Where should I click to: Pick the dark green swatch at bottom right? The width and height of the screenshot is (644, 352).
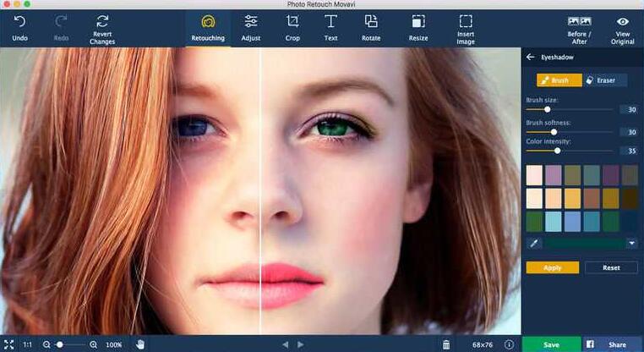point(611,222)
